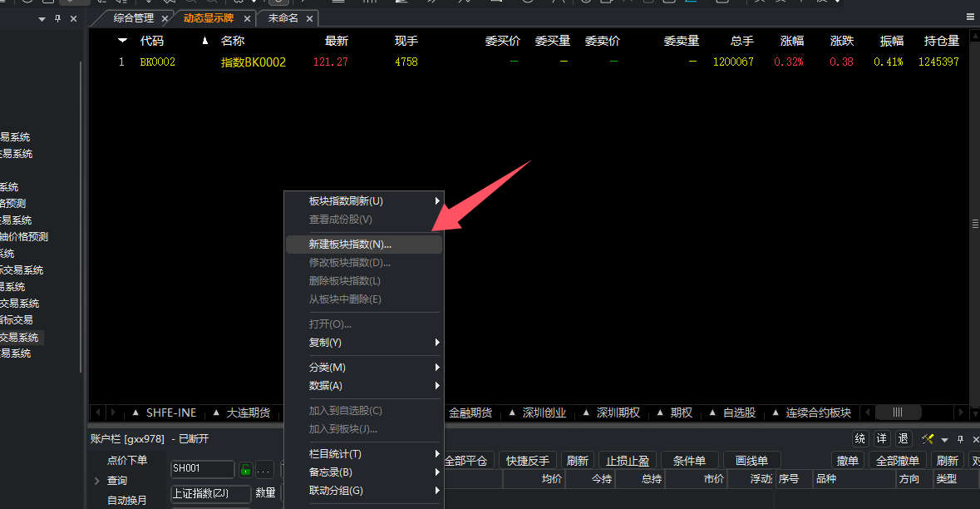980x509 pixels.
Task: Open the 金融期货 board tab
Action: click(x=470, y=413)
